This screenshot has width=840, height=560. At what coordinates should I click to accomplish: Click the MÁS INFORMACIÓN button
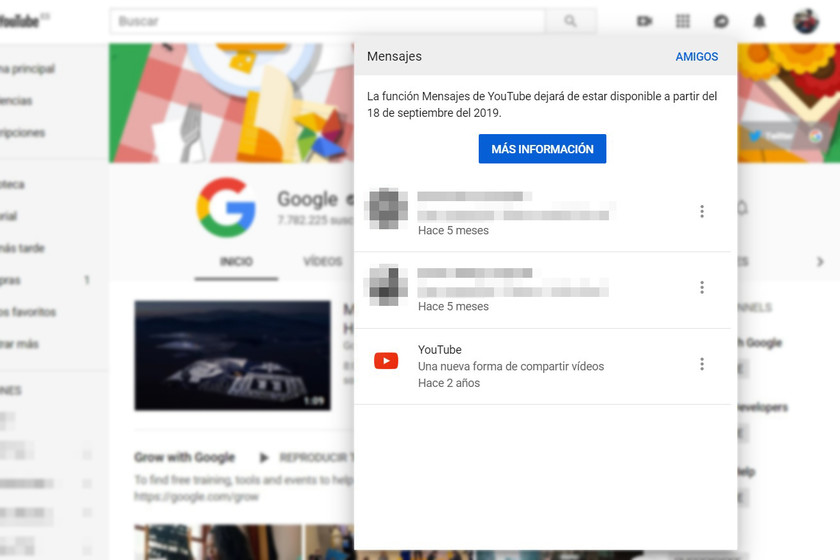coord(542,149)
